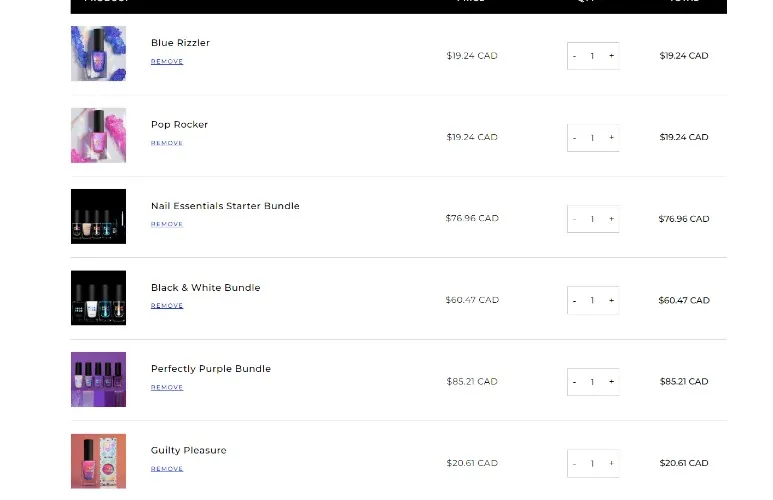Open the Blue Rizzler product image
Screen dimensions: 773x500
tap(98, 54)
